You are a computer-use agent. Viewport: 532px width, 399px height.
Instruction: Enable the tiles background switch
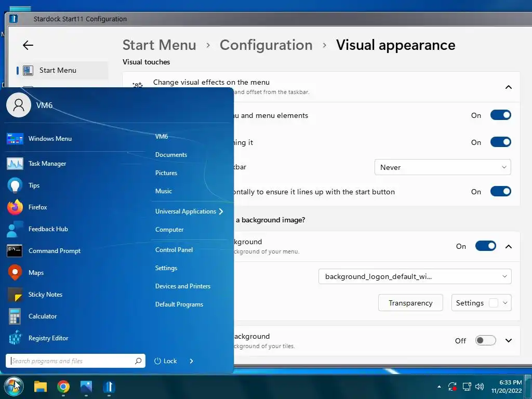click(x=486, y=340)
